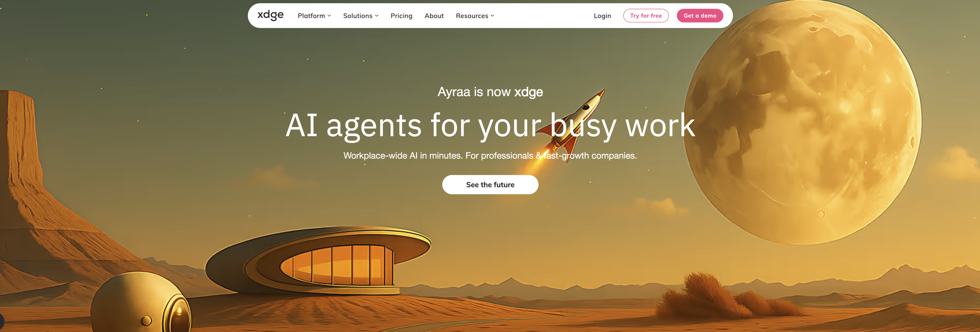
Task: Click the See the future button
Action: tap(490, 185)
